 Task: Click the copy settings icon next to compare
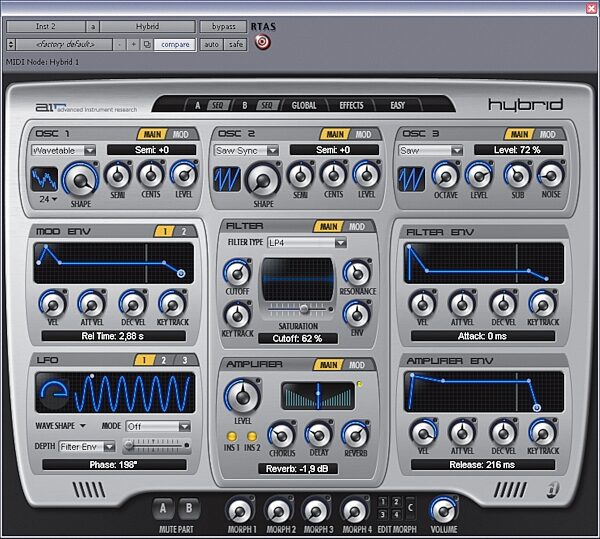point(147,44)
